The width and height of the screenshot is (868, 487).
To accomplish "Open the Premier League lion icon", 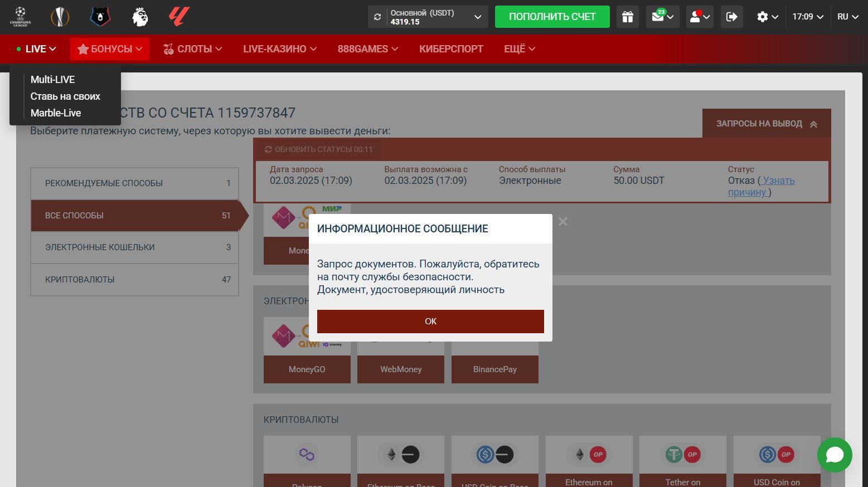I will 140,17.
